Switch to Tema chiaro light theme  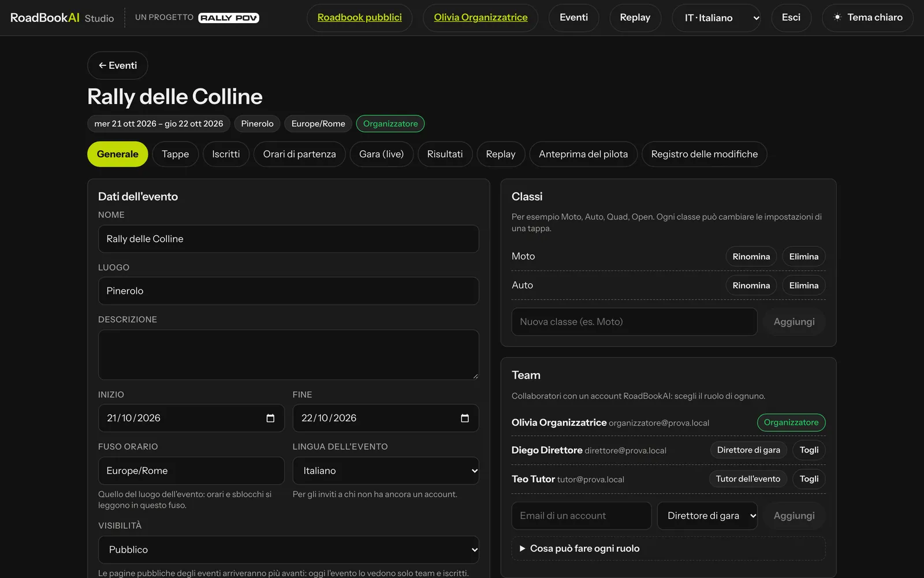tap(867, 18)
